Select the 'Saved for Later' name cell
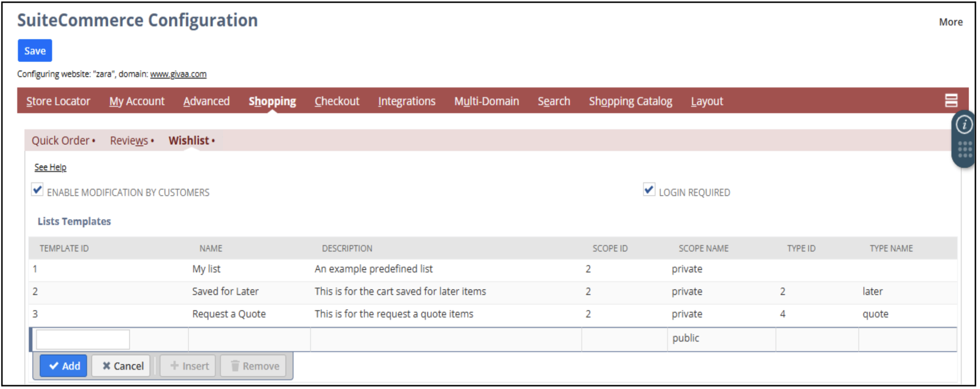This screenshot has width=980, height=389. 225,292
